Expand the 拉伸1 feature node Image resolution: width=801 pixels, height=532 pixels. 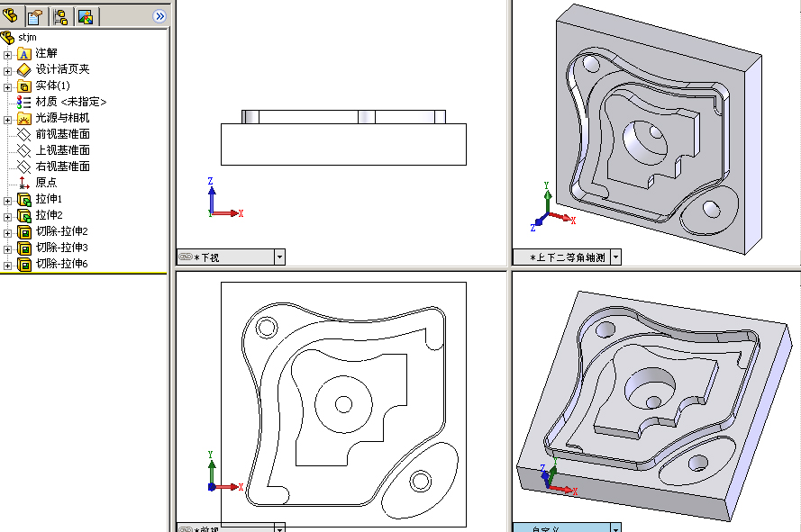pos(8,201)
